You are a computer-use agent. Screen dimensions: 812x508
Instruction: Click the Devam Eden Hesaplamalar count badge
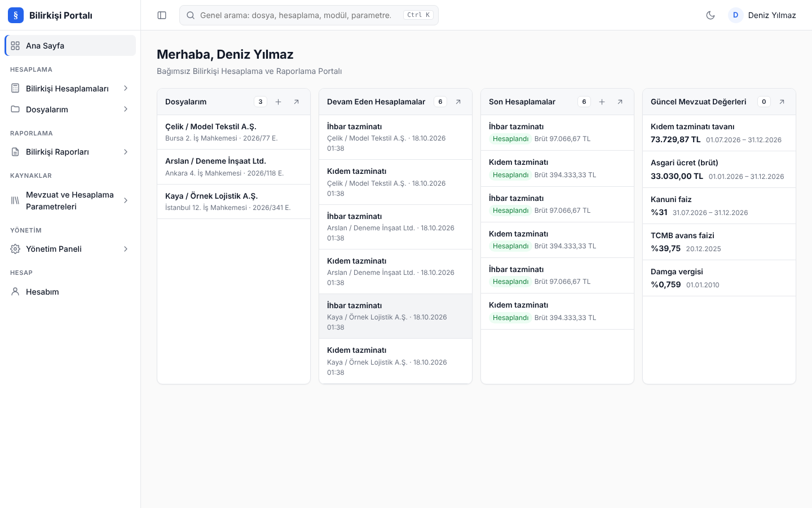coord(440,102)
